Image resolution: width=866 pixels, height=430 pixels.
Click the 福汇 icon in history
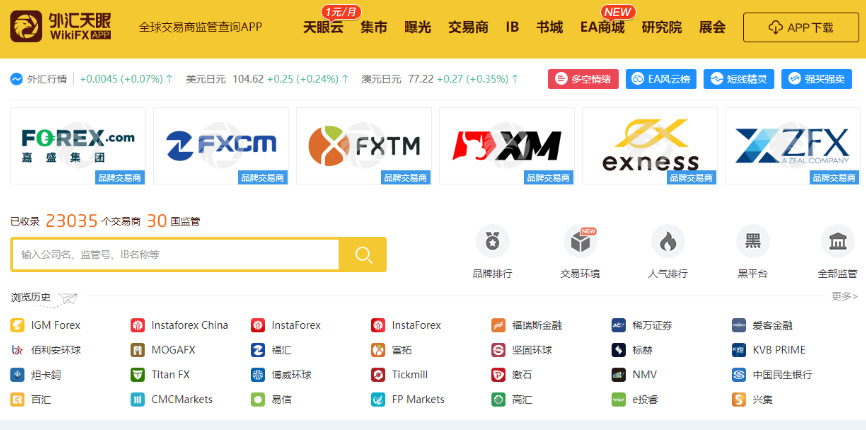258,350
